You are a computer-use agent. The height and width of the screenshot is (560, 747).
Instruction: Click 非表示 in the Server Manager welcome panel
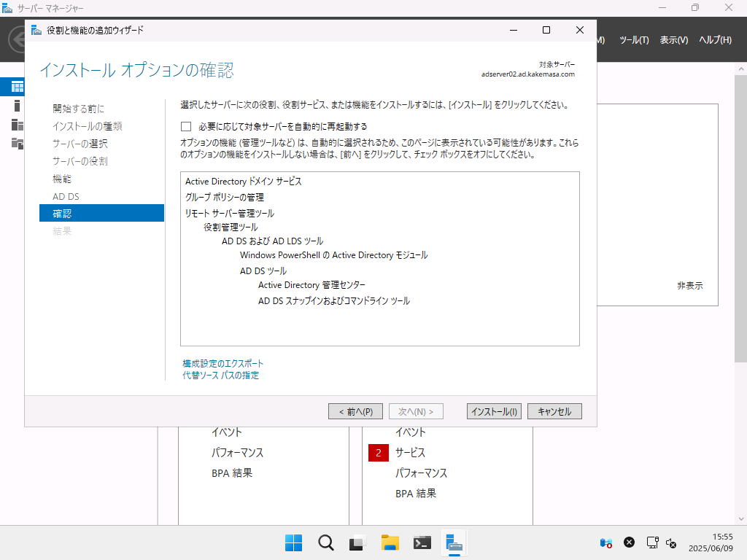point(690,286)
